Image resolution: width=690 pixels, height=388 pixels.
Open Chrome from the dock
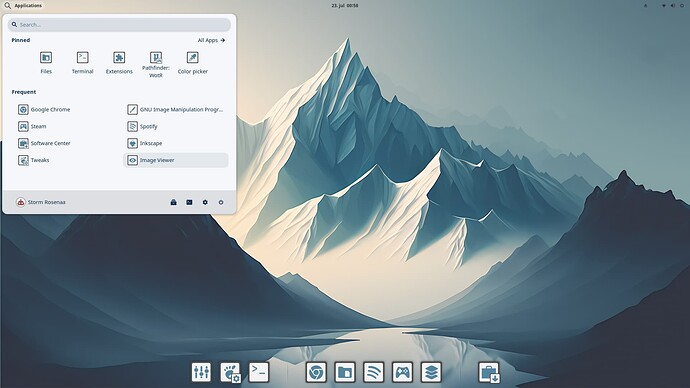pos(316,372)
